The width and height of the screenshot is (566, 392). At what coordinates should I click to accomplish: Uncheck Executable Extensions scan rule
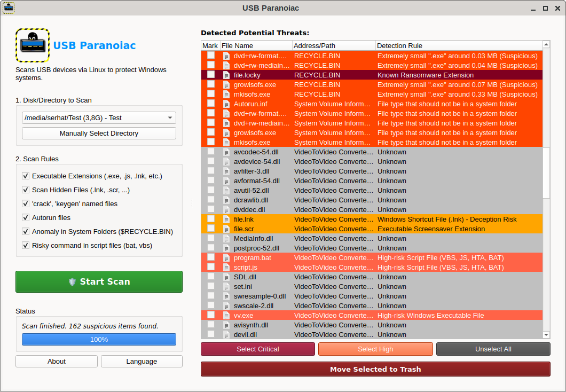point(26,176)
